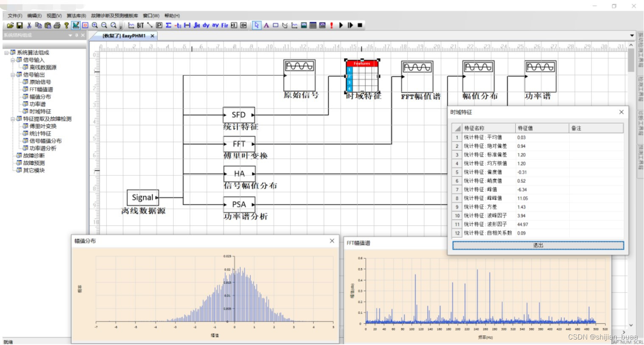
Task: Select the dy differentiation tool icon
Action: coord(206,25)
